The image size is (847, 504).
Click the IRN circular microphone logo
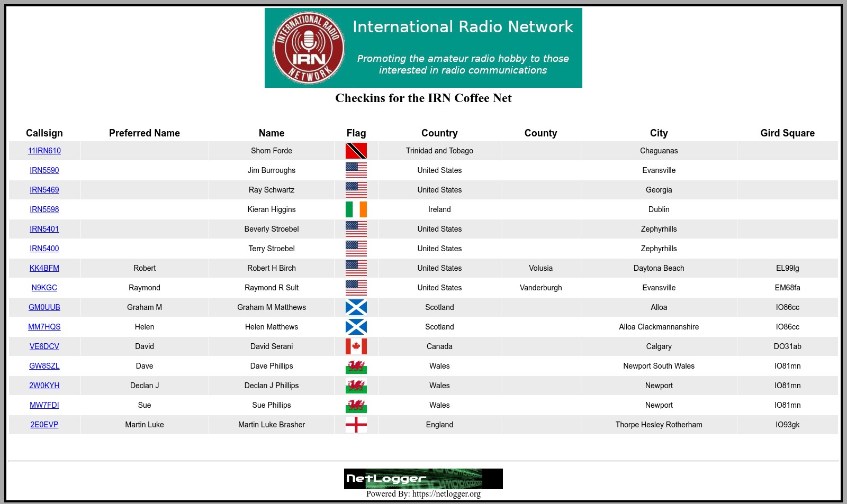tap(309, 48)
